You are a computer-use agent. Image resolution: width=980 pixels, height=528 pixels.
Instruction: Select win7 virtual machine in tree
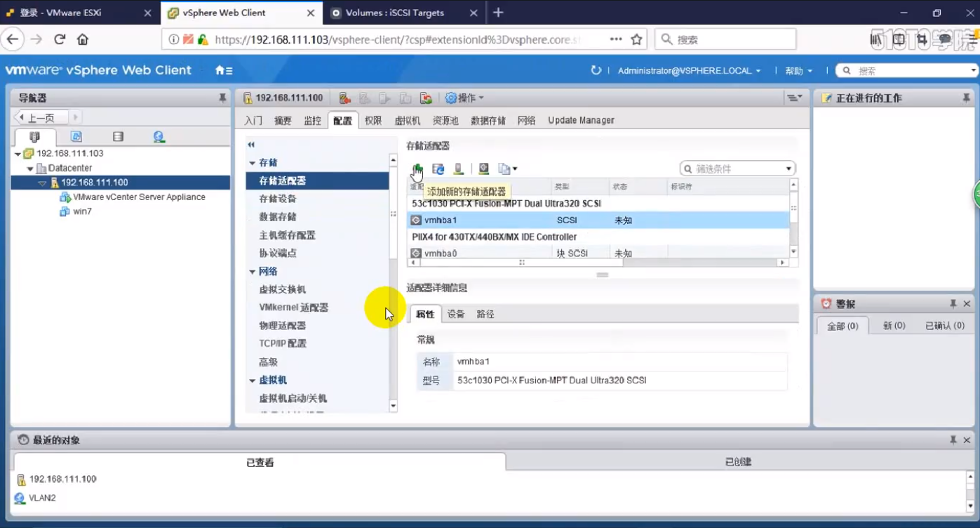point(82,211)
